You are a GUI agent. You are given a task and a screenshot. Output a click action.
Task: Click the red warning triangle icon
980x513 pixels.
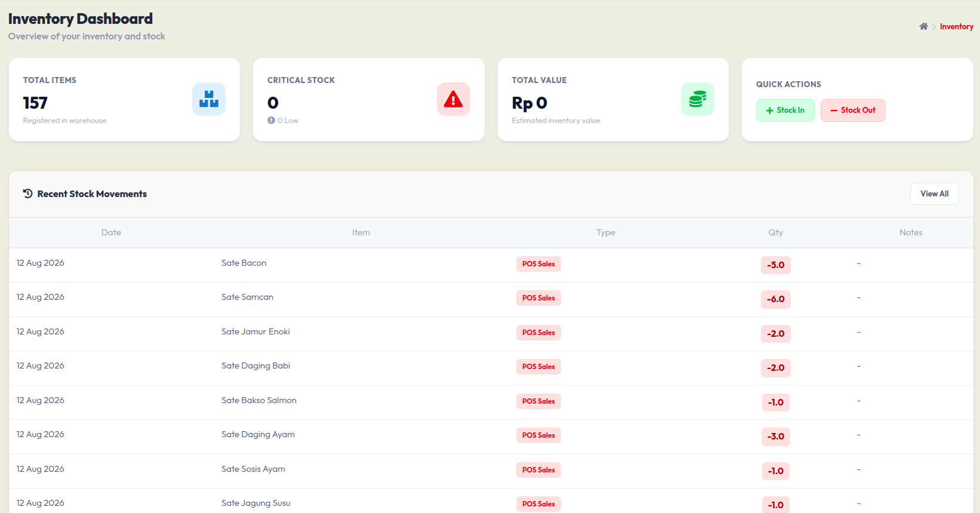click(454, 99)
